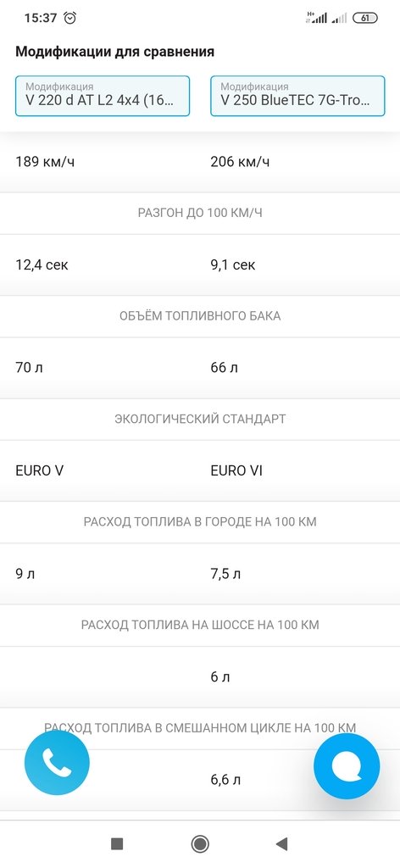Select the EURO VI value
Image resolution: width=400 pixels, height=868 pixels.
click(x=236, y=470)
